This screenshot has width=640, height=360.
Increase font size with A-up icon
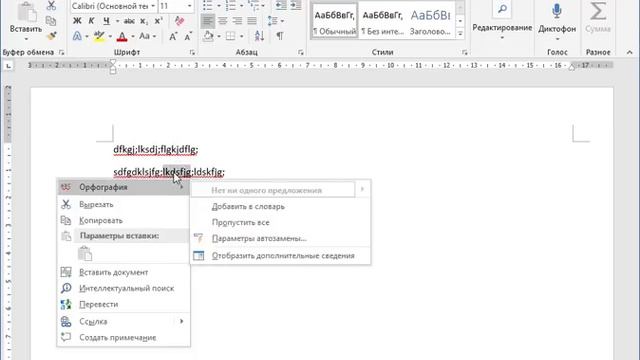173,36
